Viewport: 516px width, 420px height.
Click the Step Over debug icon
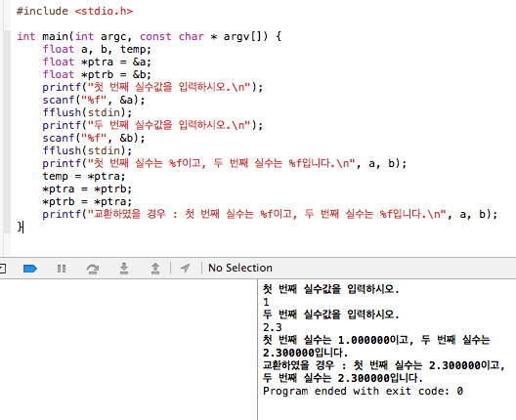[x=93, y=269]
